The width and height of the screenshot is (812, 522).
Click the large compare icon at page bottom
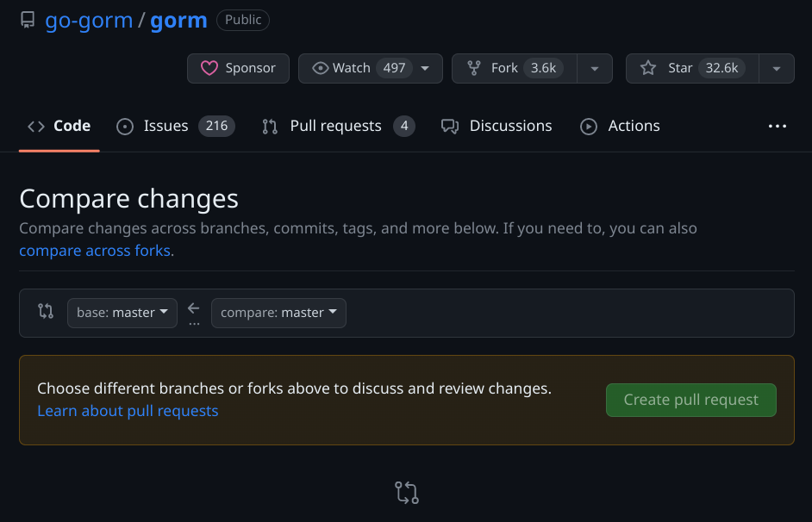[x=405, y=492]
